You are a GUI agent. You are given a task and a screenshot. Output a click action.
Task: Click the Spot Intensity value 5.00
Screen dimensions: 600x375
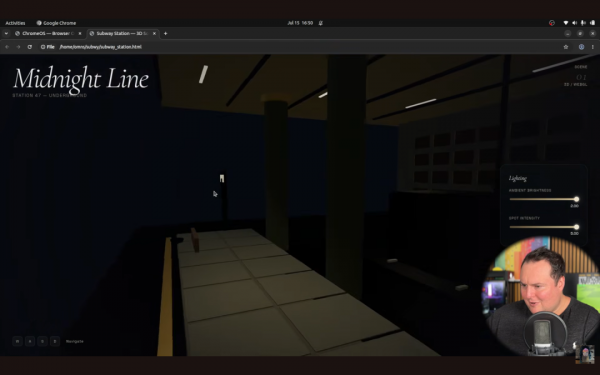[x=574, y=233]
